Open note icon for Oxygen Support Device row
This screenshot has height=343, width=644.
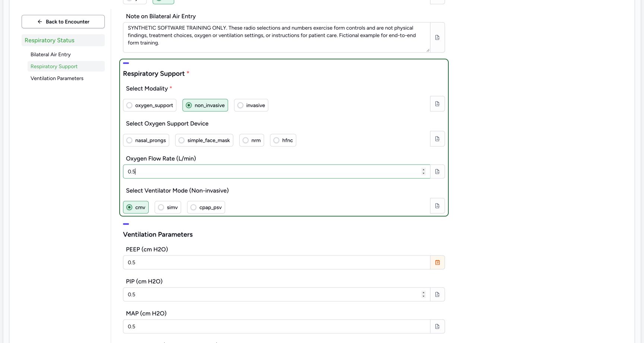pos(437,139)
